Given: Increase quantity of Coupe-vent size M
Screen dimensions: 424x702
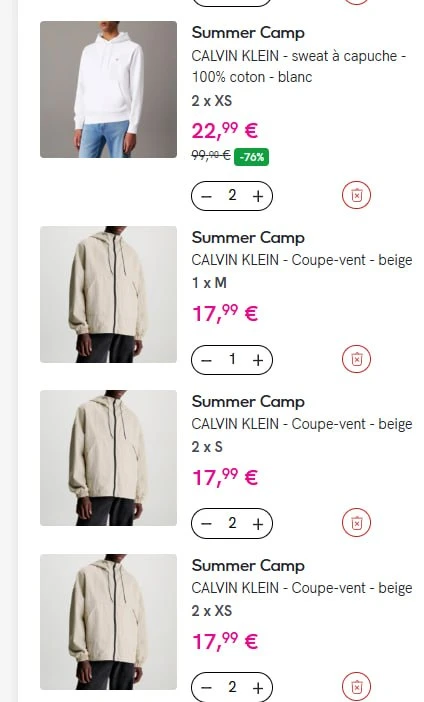Looking at the screenshot, I should [258, 360].
